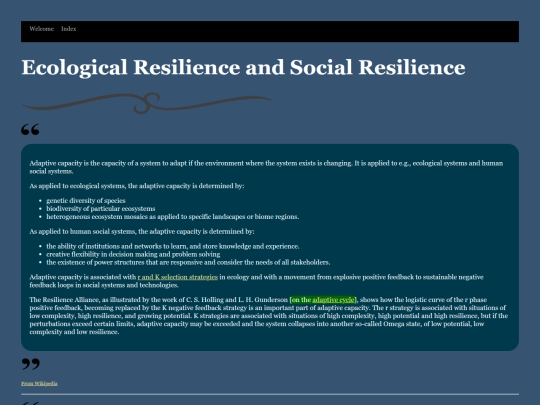540x405 pixels.
Task: Open the adaptive cycle link
Action: [333, 300]
